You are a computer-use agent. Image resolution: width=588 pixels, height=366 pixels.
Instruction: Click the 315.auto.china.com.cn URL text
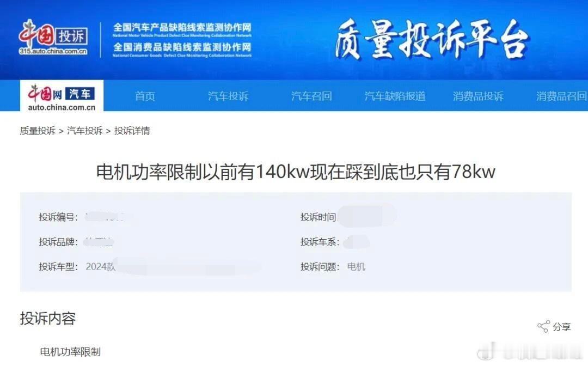point(53,51)
